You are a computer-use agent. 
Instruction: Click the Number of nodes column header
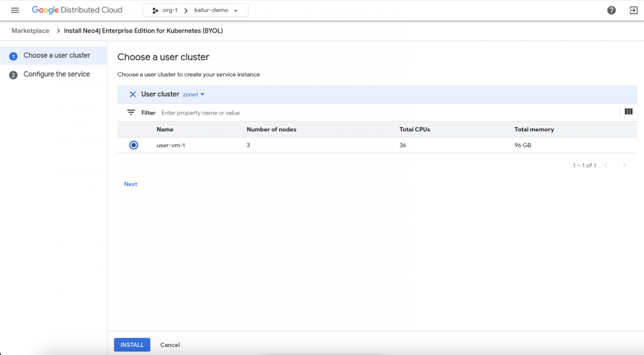(x=271, y=130)
